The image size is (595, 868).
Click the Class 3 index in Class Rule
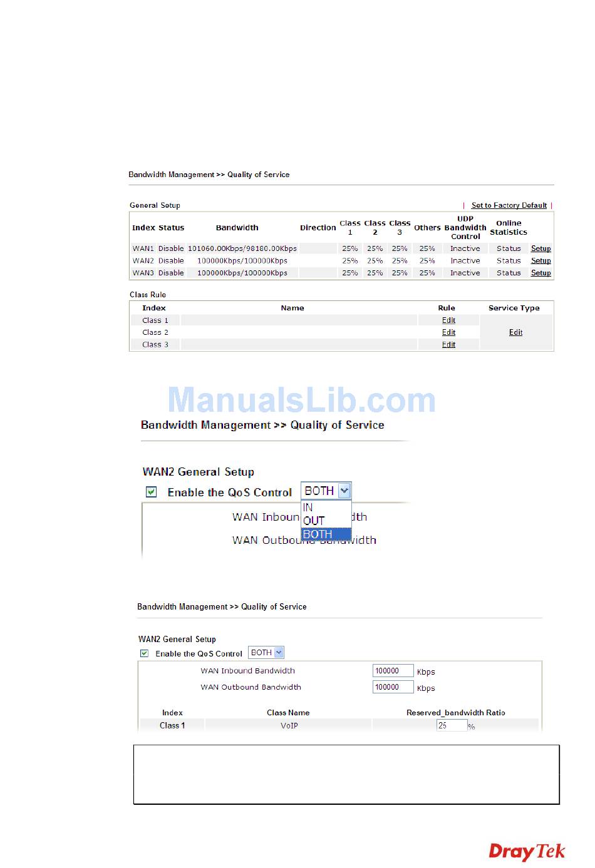pyautogui.click(x=155, y=345)
